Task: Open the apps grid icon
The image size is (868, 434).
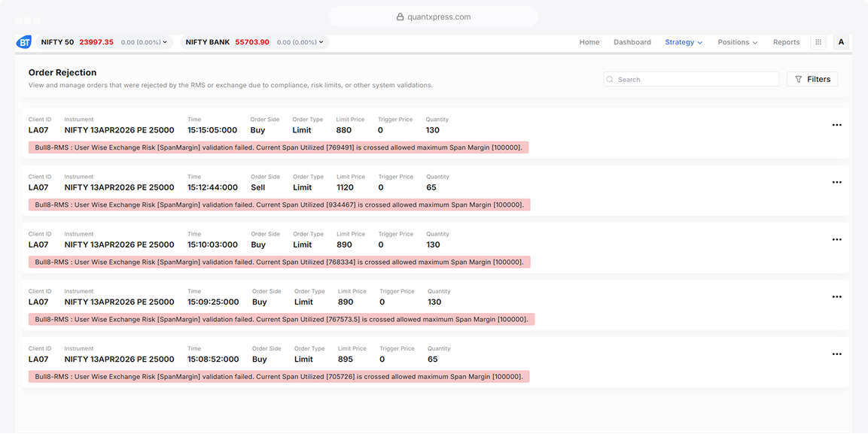Action: [818, 42]
